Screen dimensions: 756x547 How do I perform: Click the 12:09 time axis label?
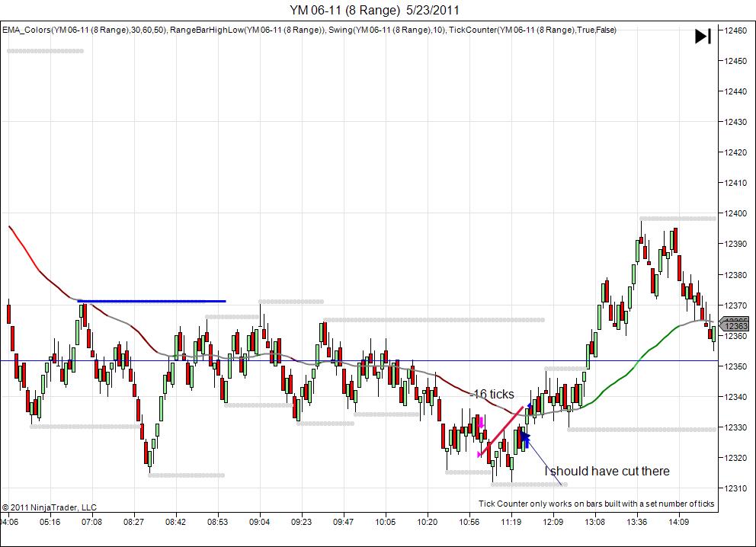coord(553,522)
